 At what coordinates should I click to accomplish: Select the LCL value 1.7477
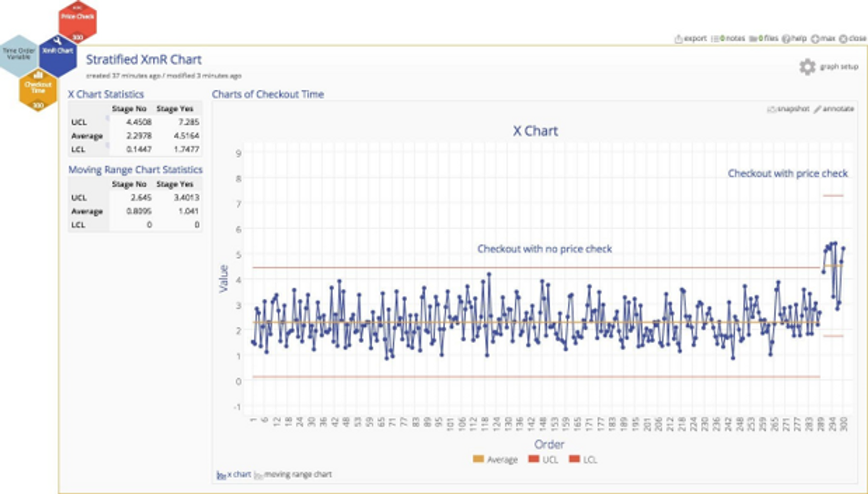pyautogui.click(x=186, y=149)
